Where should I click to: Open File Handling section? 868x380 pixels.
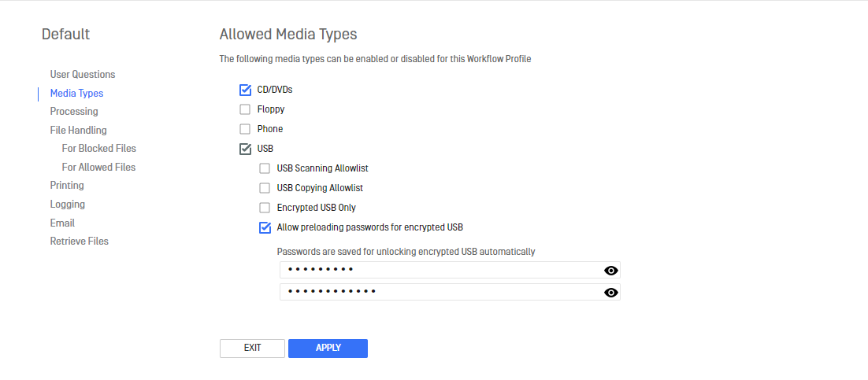(x=79, y=130)
